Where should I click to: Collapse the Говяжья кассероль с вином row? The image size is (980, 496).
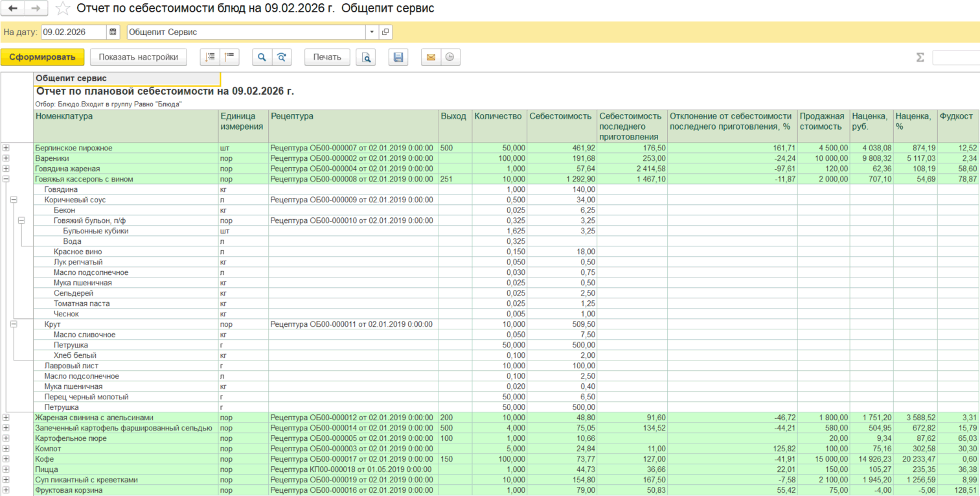click(6, 179)
